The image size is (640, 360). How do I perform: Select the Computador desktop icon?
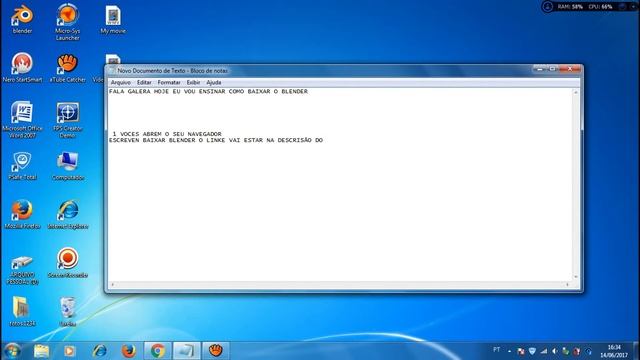(x=68, y=165)
